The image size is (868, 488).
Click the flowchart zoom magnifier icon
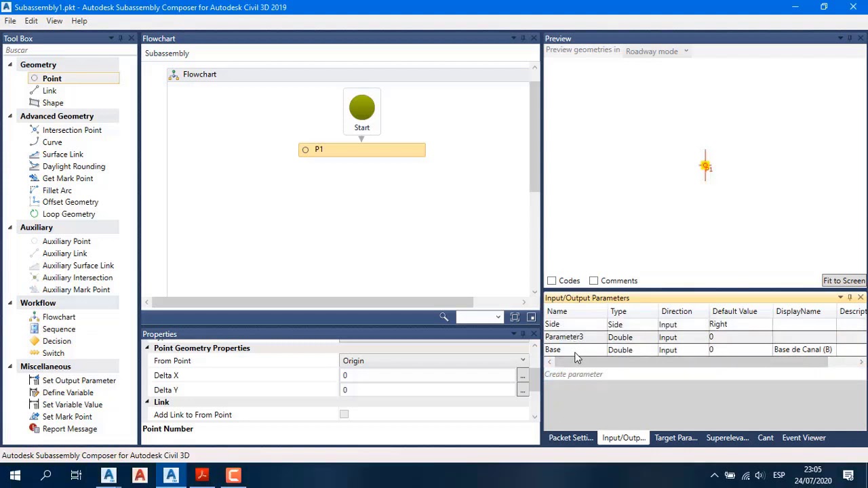(x=443, y=317)
